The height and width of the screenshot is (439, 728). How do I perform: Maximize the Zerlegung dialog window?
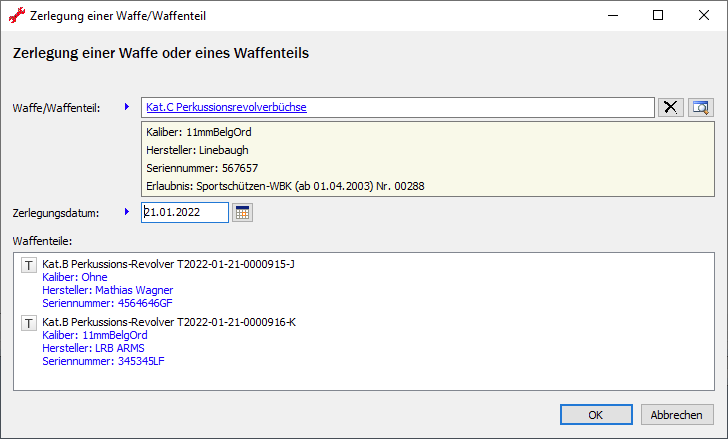pyautogui.click(x=658, y=16)
